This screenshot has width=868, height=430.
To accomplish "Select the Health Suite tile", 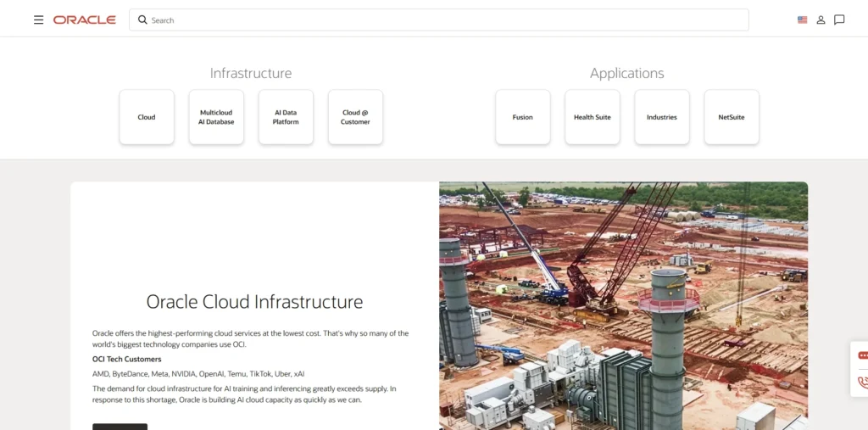I will (593, 117).
